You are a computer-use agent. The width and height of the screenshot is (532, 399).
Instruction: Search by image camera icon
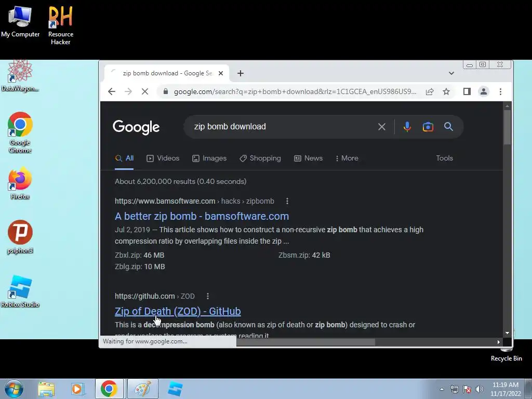point(428,127)
